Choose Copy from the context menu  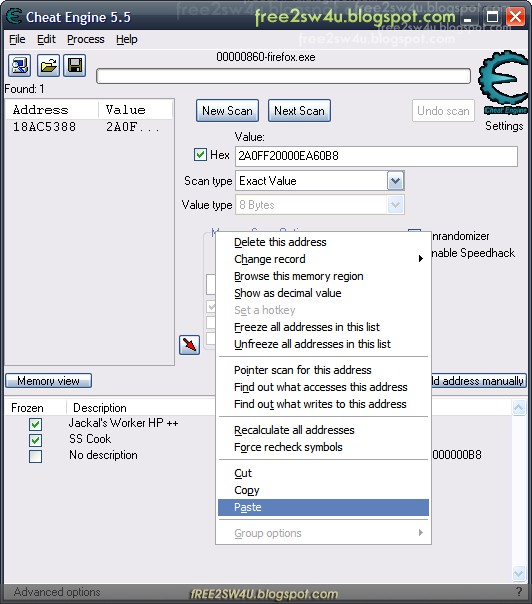pyautogui.click(x=324, y=490)
